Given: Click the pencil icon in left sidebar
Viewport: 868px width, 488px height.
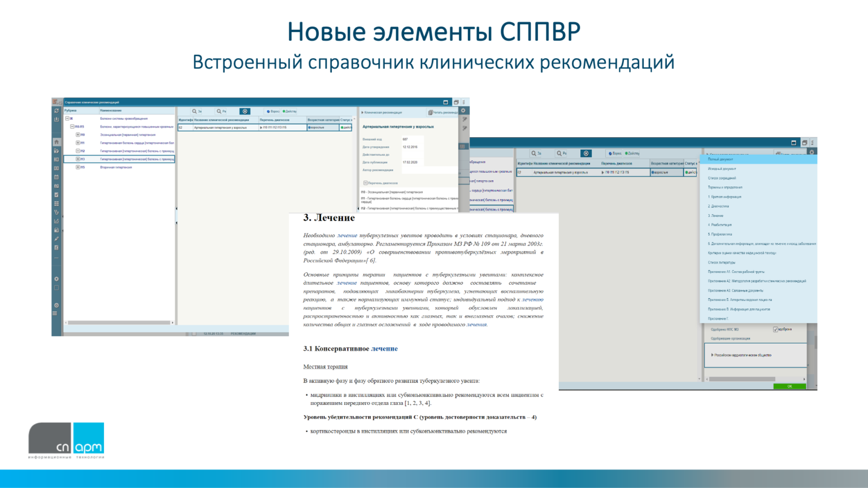Looking at the screenshot, I should click(57, 239).
